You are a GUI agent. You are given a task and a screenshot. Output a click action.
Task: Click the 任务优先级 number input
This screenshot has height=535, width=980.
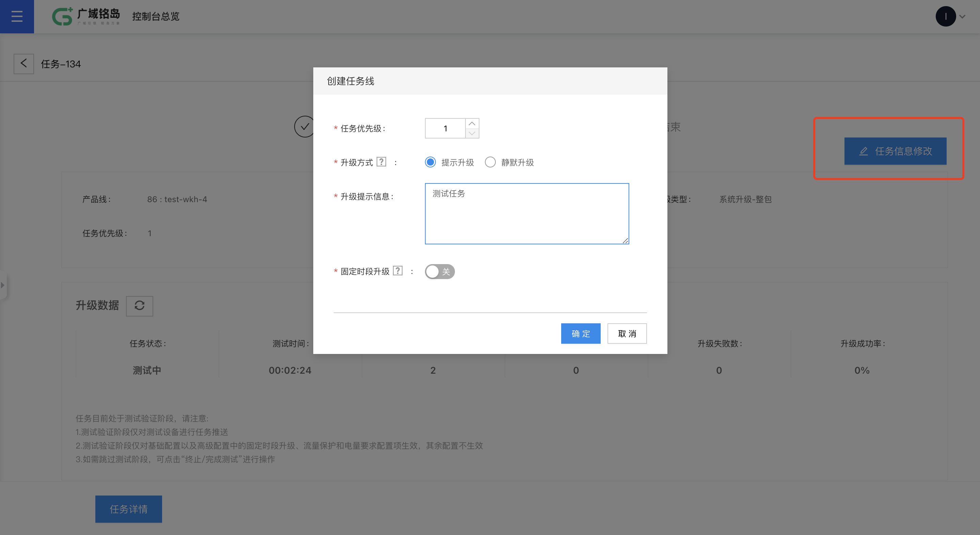[x=445, y=129]
